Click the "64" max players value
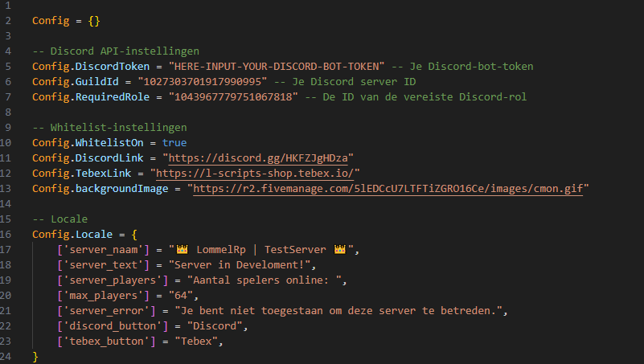This screenshot has height=364, width=644. click(x=181, y=296)
